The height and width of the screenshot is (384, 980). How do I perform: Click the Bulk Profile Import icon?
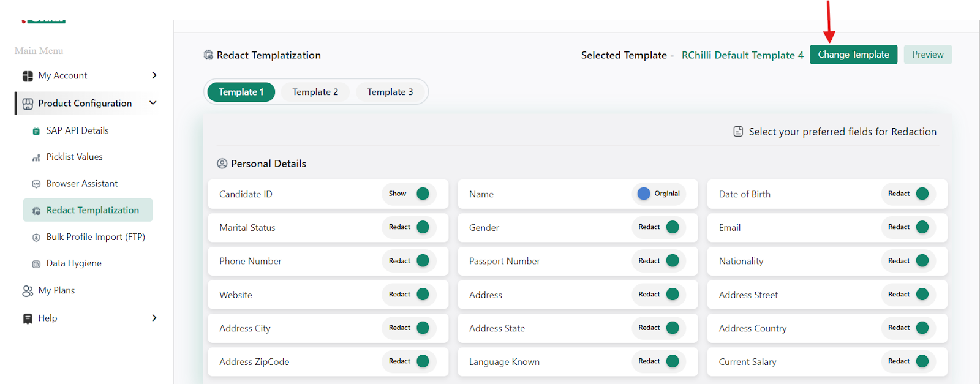pos(36,237)
